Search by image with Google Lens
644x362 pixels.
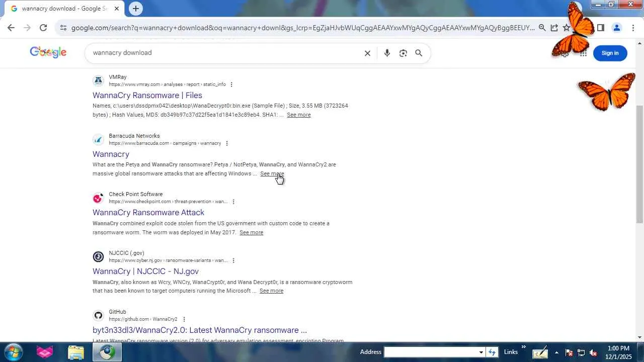pos(403,53)
